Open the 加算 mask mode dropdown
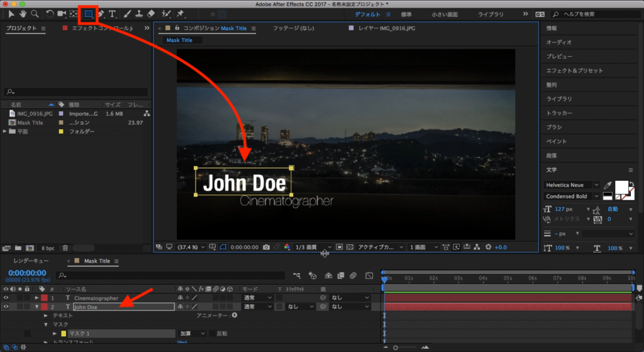 [193, 333]
